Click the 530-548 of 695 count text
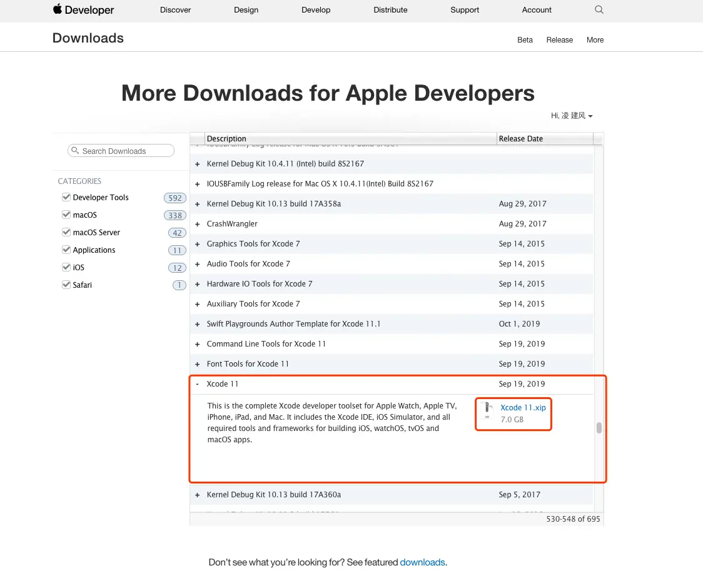The width and height of the screenshot is (703, 588). (572, 519)
